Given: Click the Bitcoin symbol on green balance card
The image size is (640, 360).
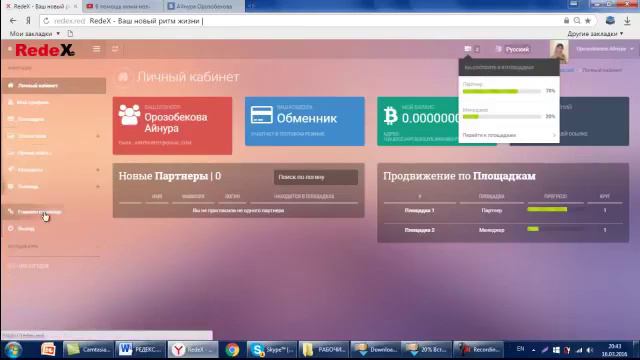Looking at the screenshot, I should point(390,116).
